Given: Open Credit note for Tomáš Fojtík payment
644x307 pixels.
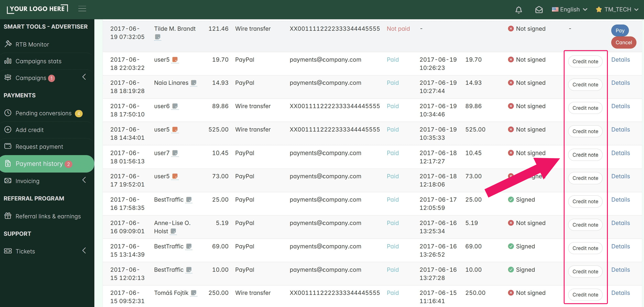Looking at the screenshot, I should (585, 295).
